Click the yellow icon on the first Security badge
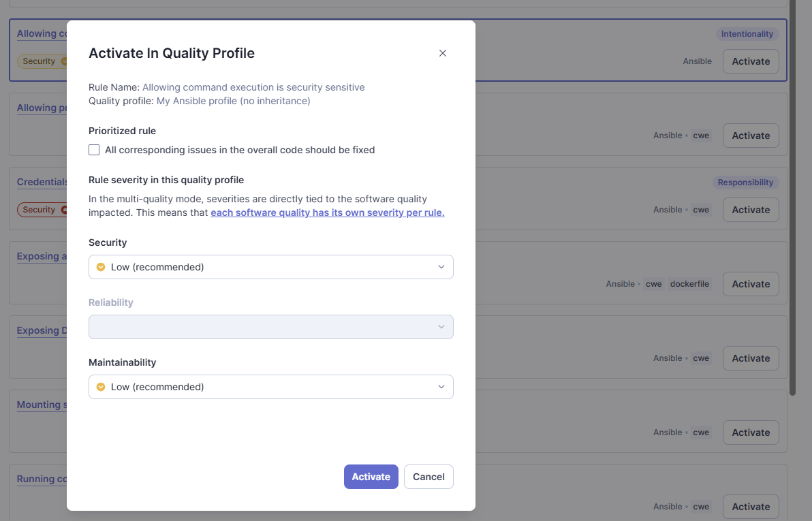This screenshot has width=812, height=521. point(65,61)
